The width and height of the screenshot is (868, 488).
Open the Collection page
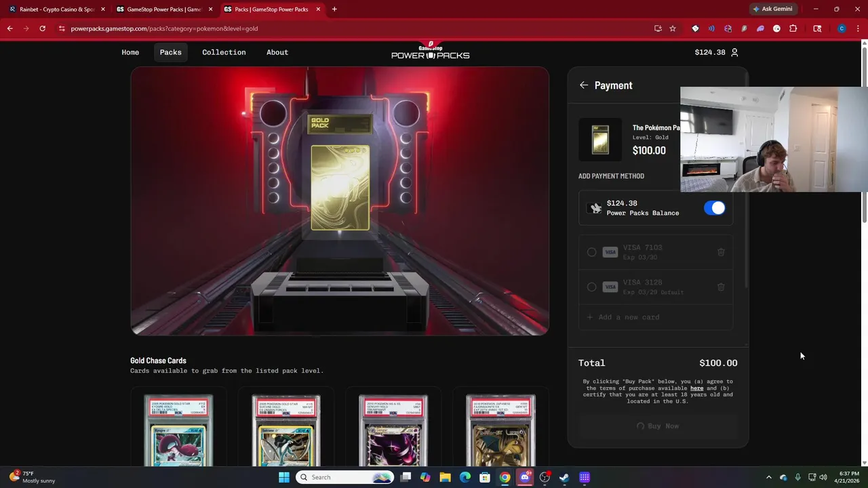coord(224,52)
